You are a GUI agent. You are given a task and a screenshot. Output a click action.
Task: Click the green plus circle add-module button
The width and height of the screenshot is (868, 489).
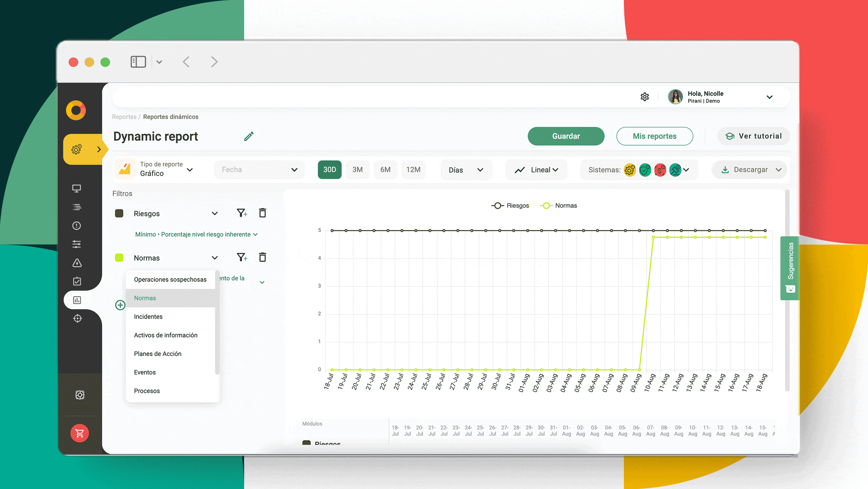tap(120, 305)
